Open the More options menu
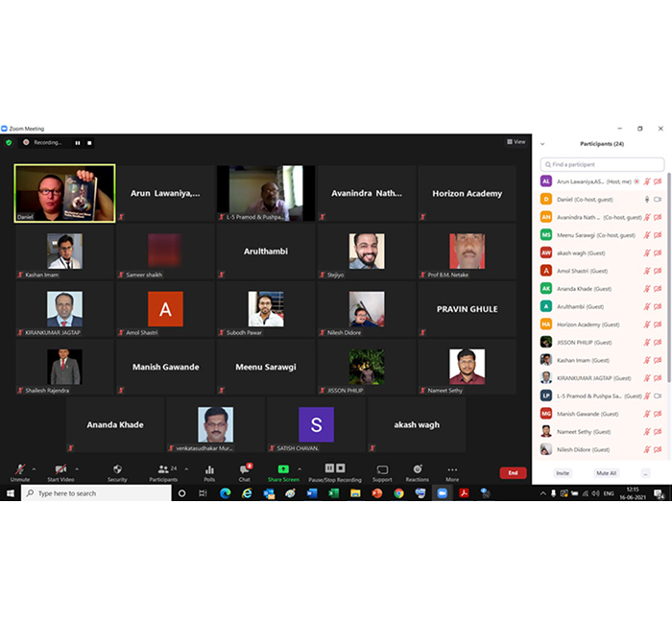This screenshot has width=672, height=624. (x=452, y=469)
